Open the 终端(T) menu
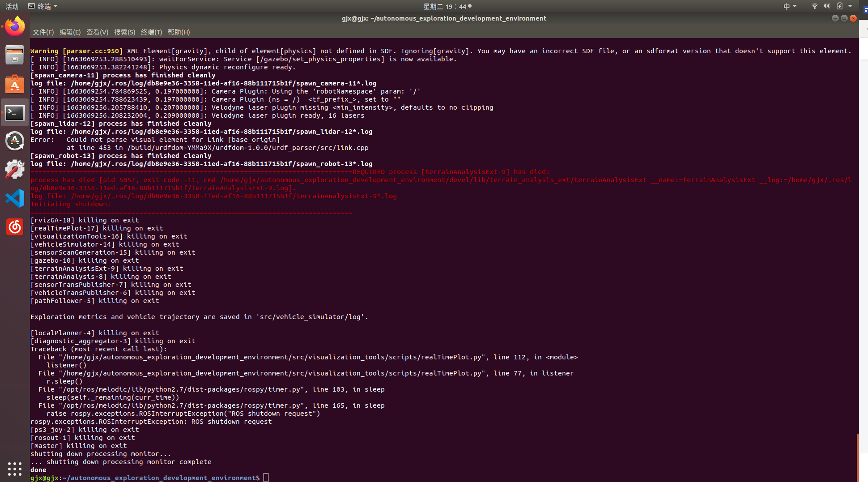 pyautogui.click(x=151, y=32)
